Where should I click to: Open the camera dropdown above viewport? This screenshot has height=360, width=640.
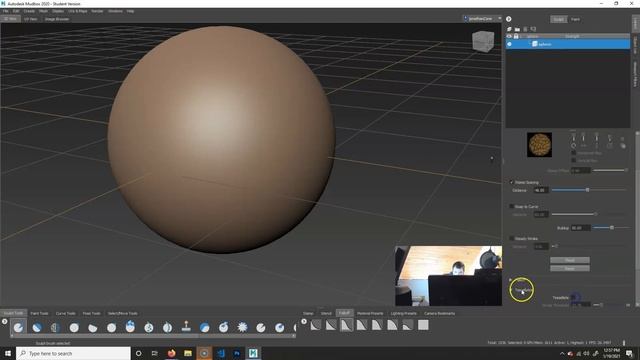point(482,18)
